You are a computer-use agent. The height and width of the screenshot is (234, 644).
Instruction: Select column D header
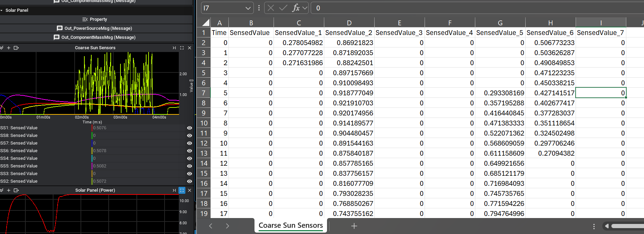(349, 23)
